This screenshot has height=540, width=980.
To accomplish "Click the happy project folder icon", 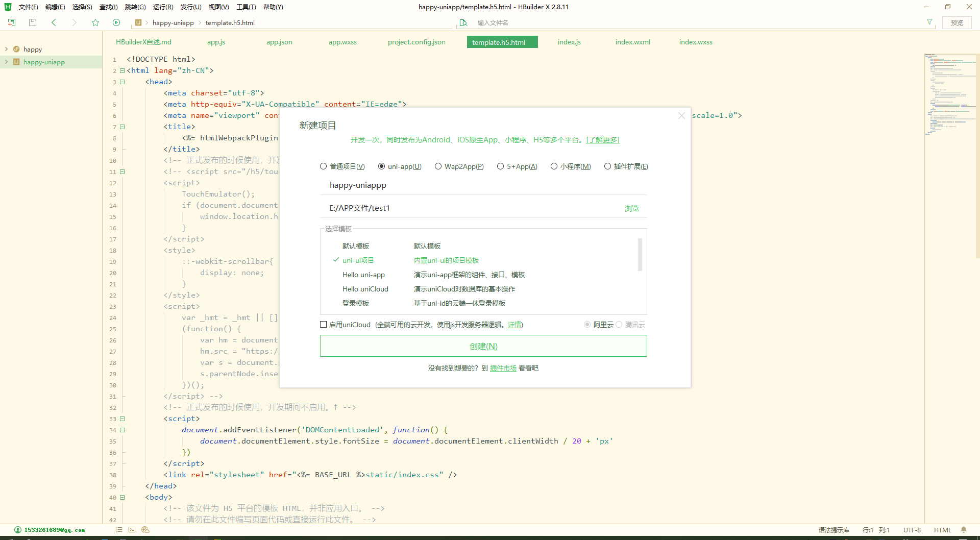I will (x=16, y=49).
